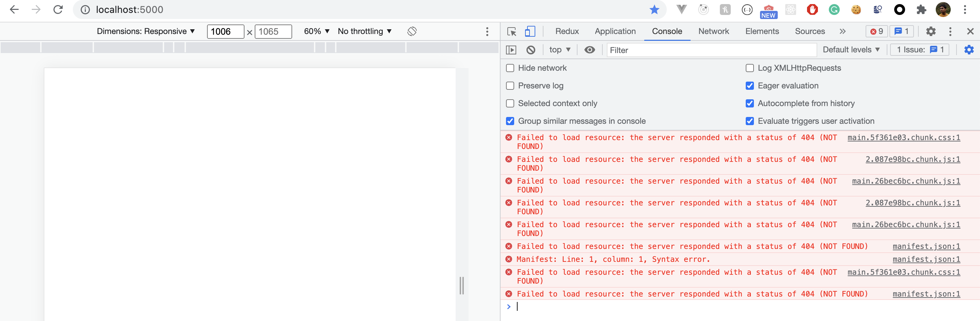The width and height of the screenshot is (980, 321).
Task: Enable the Preserve log checkbox
Action: pyautogui.click(x=510, y=86)
